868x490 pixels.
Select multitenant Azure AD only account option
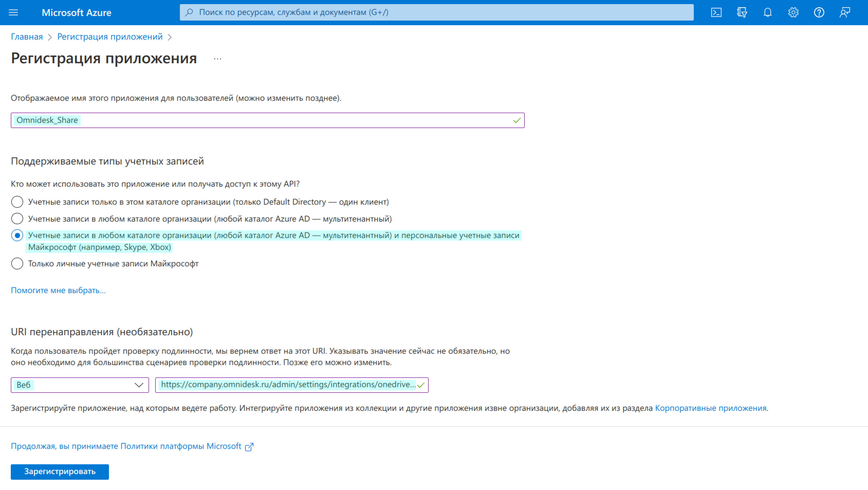point(17,219)
